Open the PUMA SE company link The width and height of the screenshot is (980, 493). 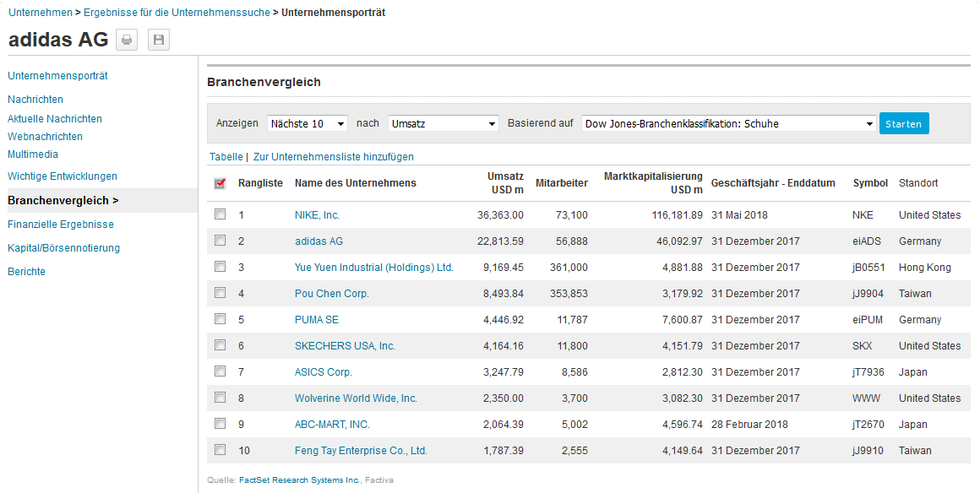click(316, 320)
